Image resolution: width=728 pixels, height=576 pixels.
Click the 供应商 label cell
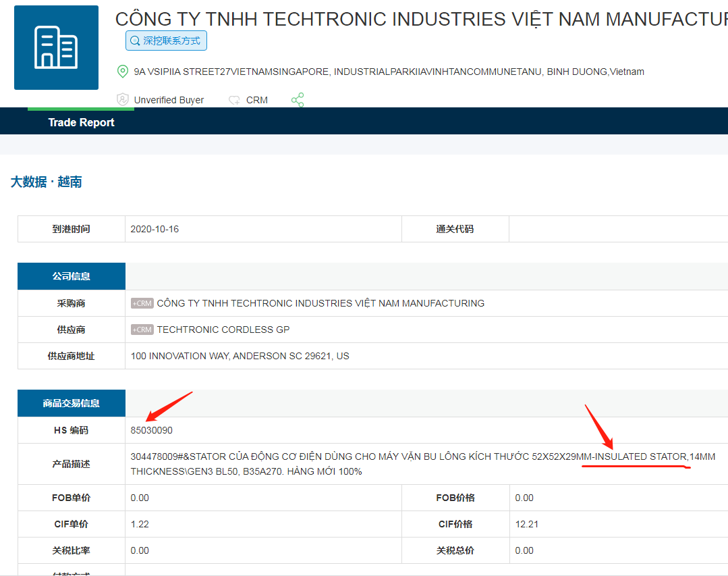[x=71, y=330]
